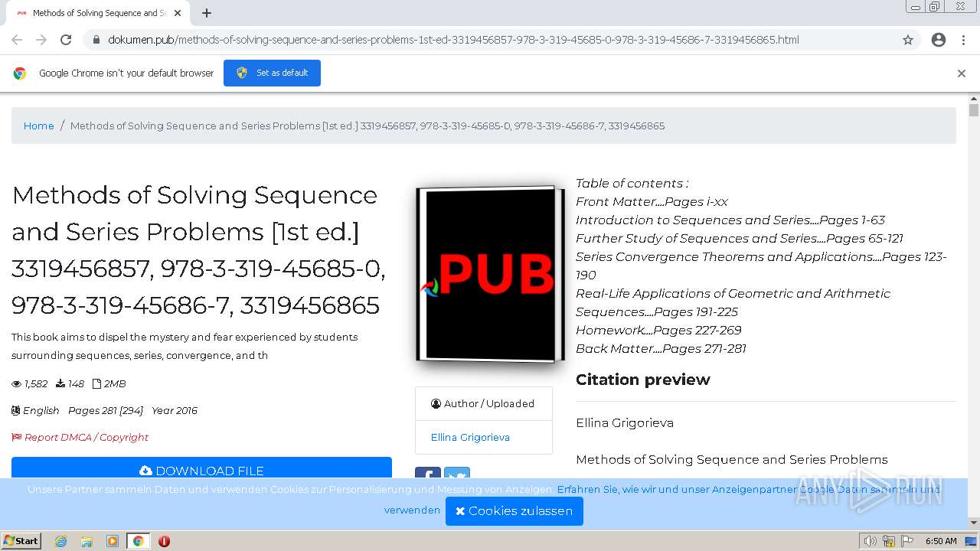Open the Erfahren Sie cookie info link
The width and height of the screenshot is (980, 551).
(749, 490)
